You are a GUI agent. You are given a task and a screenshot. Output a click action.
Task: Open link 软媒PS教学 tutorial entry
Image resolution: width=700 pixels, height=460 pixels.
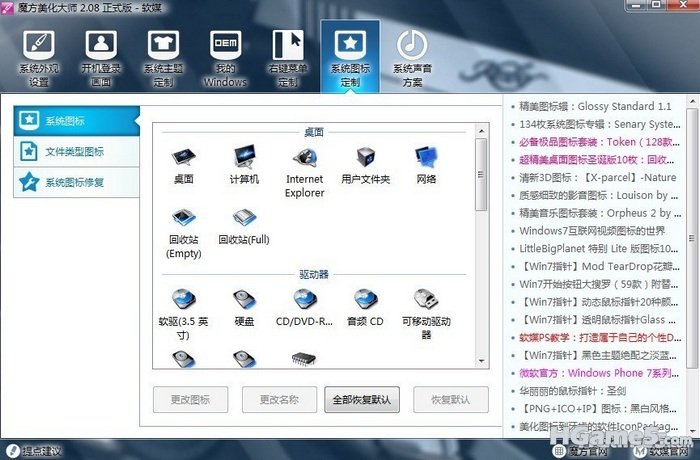(600, 338)
